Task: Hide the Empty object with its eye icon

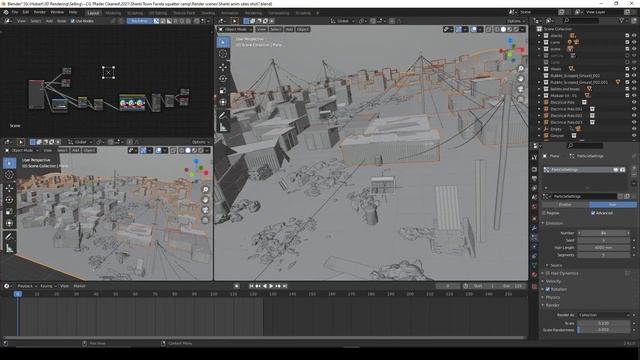Action: click(x=634, y=129)
